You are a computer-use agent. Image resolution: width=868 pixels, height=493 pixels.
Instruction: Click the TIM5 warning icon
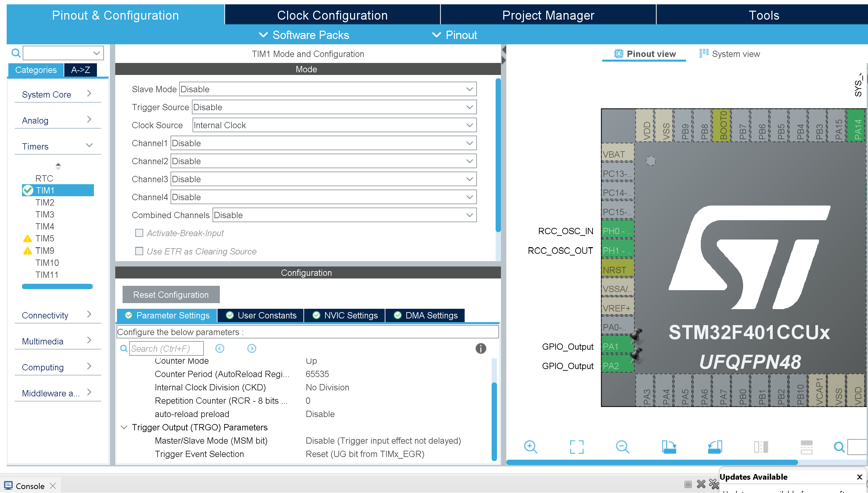click(x=27, y=239)
